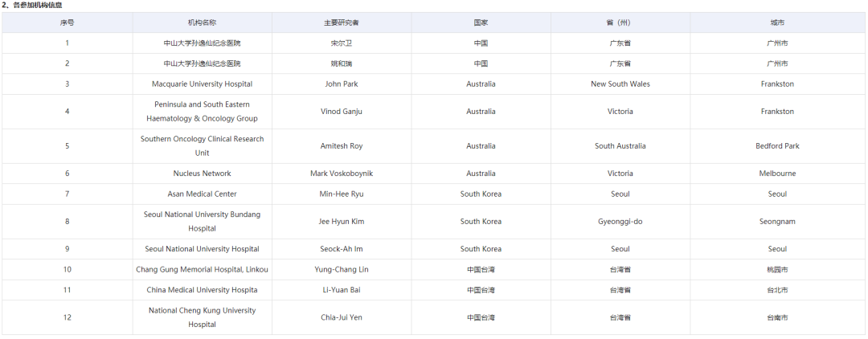Click the Li-Yuan Bai cell
868x339 pixels.
click(342, 290)
